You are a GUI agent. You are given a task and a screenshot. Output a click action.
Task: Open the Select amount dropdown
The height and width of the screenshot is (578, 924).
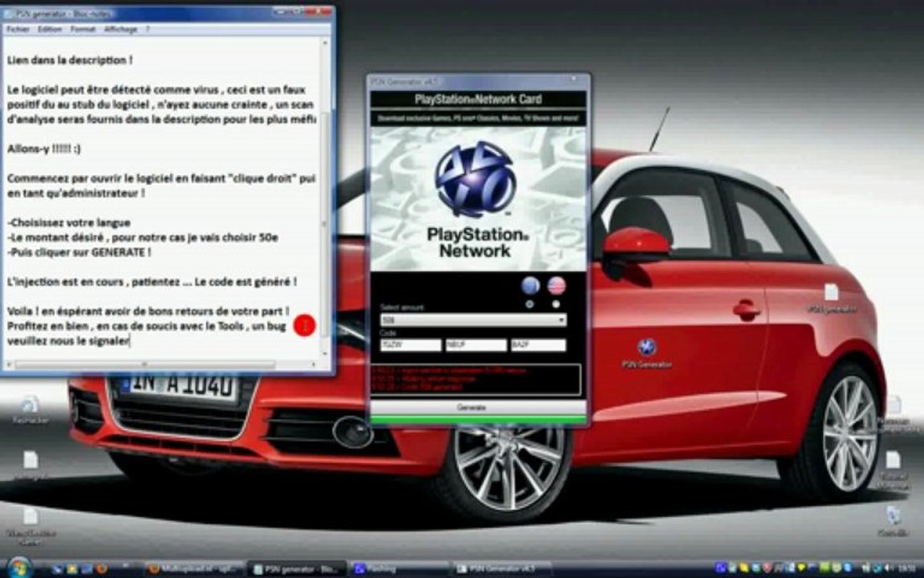(473, 320)
